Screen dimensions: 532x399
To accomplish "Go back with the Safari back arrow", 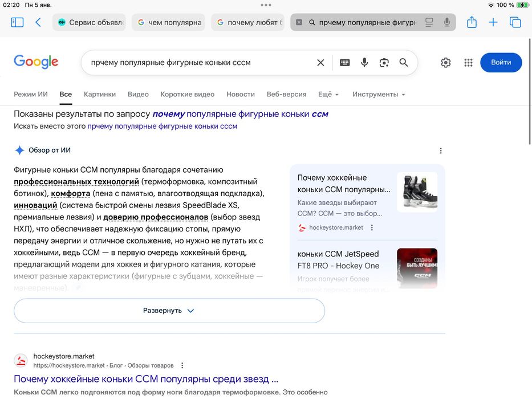I will [x=38, y=22].
